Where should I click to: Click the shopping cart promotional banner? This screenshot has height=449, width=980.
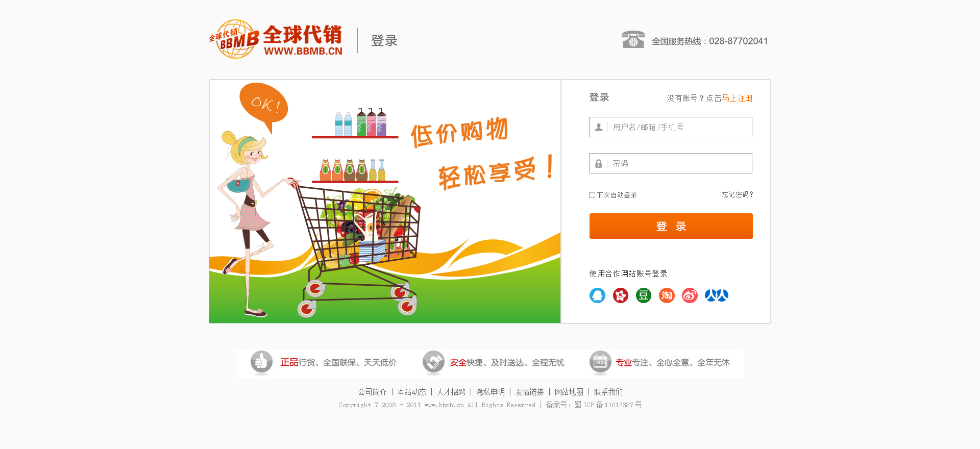385,202
